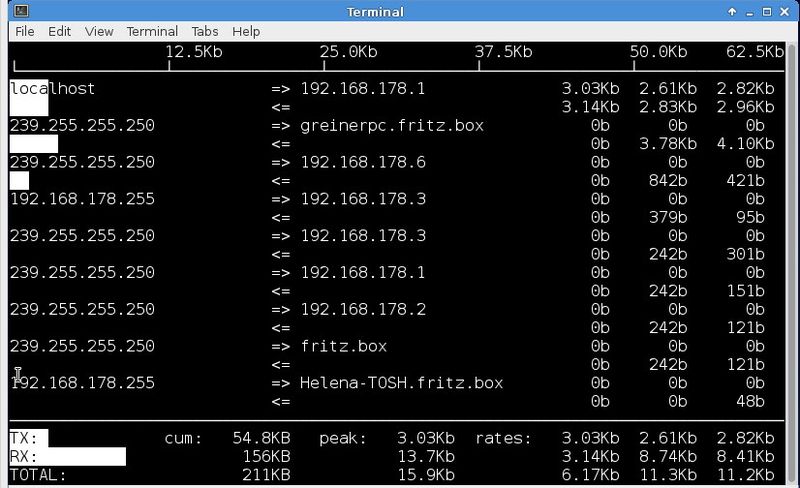Click the 2.96Kb rate value
The image size is (800, 488).
click(x=745, y=107)
